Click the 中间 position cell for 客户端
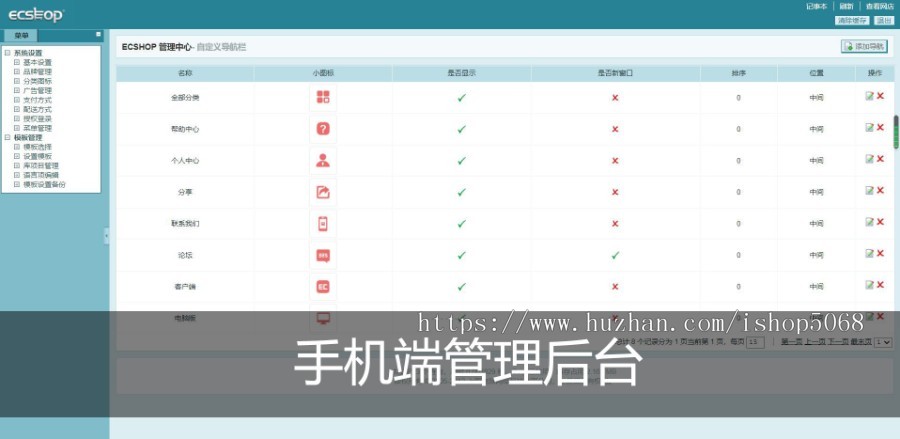Screen dimensions: 900x439 [816, 286]
